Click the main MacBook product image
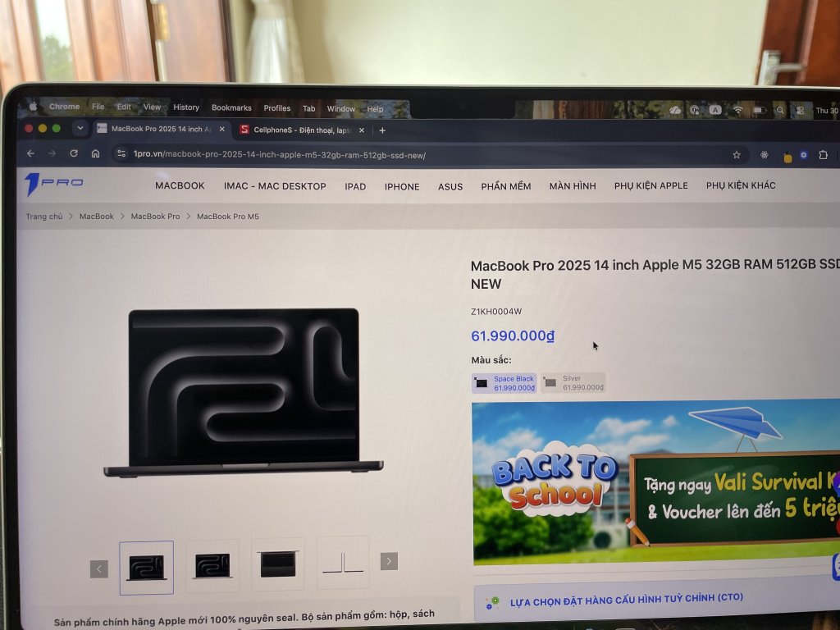The width and height of the screenshot is (840, 630). pos(244,392)
